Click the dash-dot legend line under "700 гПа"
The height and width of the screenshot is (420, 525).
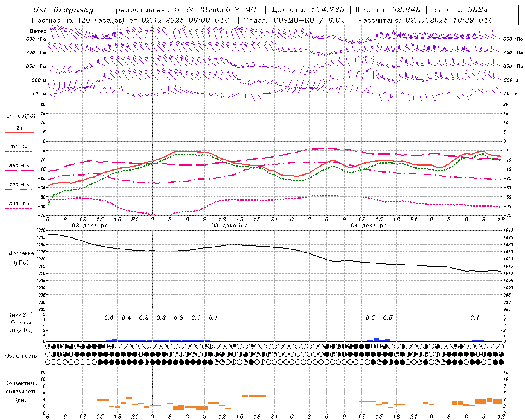19,189
